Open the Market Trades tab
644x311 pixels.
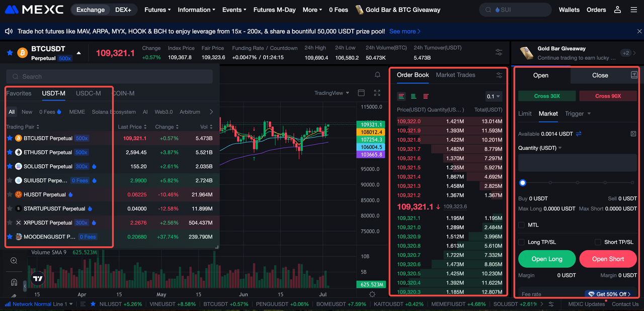[x=455, y=75]
